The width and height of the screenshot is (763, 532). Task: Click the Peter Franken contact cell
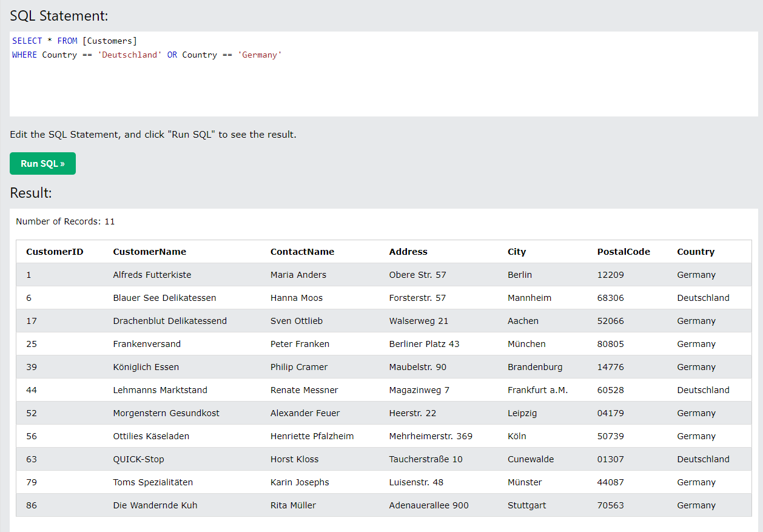coord(300,344)
